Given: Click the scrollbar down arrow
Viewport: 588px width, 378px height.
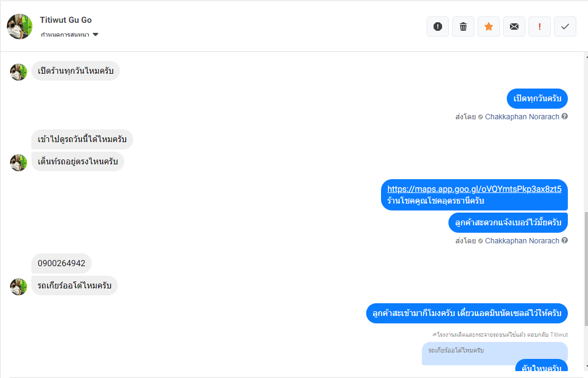Looking at the screenshot, I should [586, 366].
